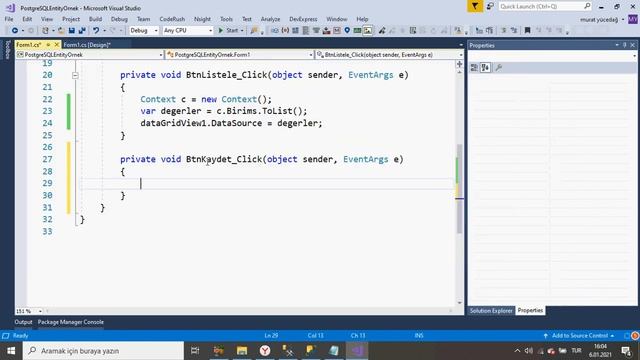Click the Auto Hide pin on Properties panel
This screenshot has width=640, height=360.
624,45
